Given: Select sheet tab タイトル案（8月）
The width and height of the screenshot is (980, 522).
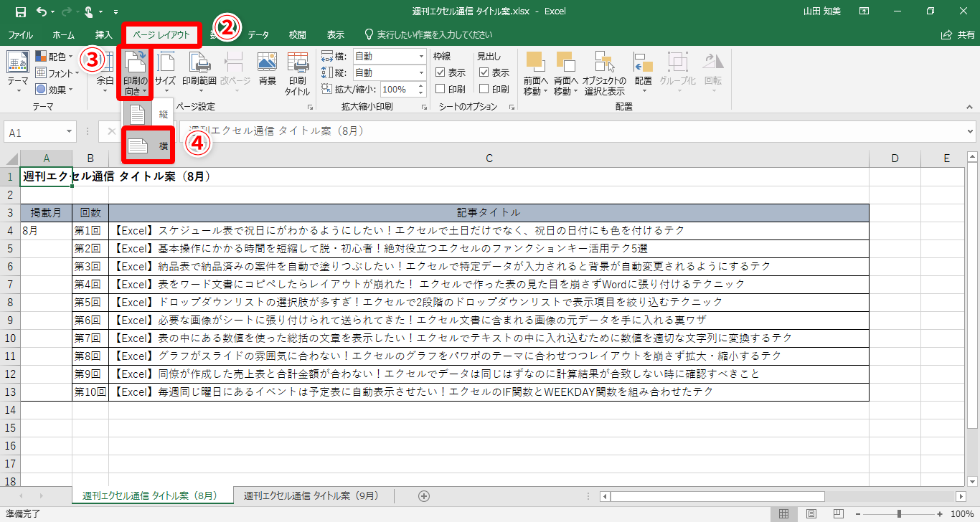Looking at the screenshot, I should click(x=154, y=496).
